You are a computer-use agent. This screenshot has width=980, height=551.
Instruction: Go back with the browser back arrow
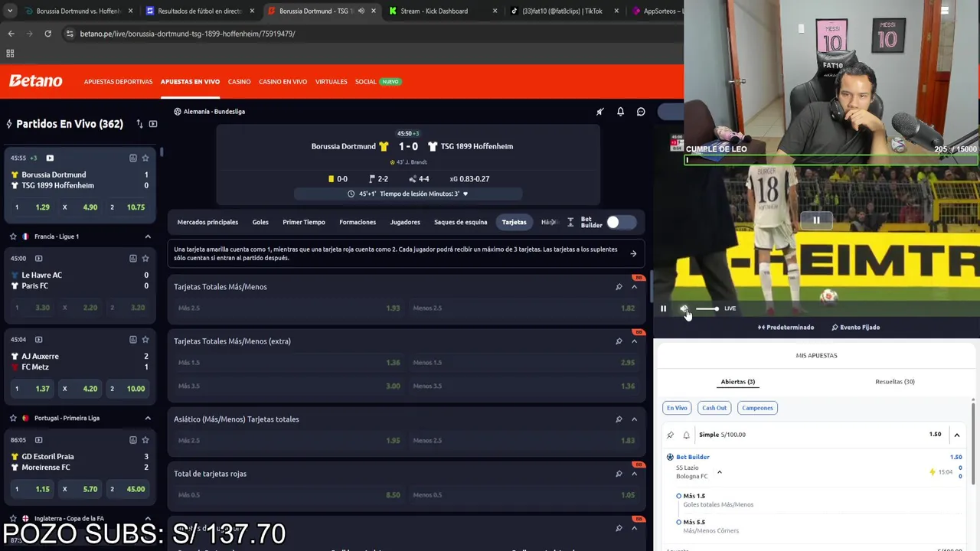(11, 34)
